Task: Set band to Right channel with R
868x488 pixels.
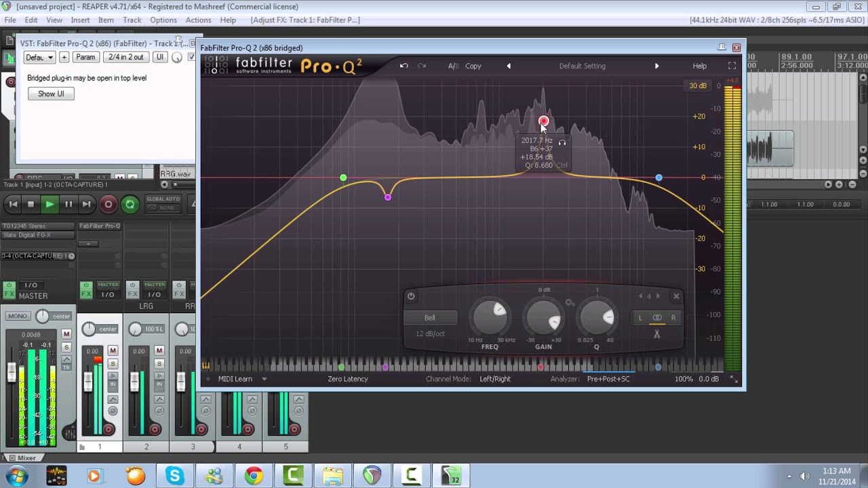Action: (x=673, y=318)
